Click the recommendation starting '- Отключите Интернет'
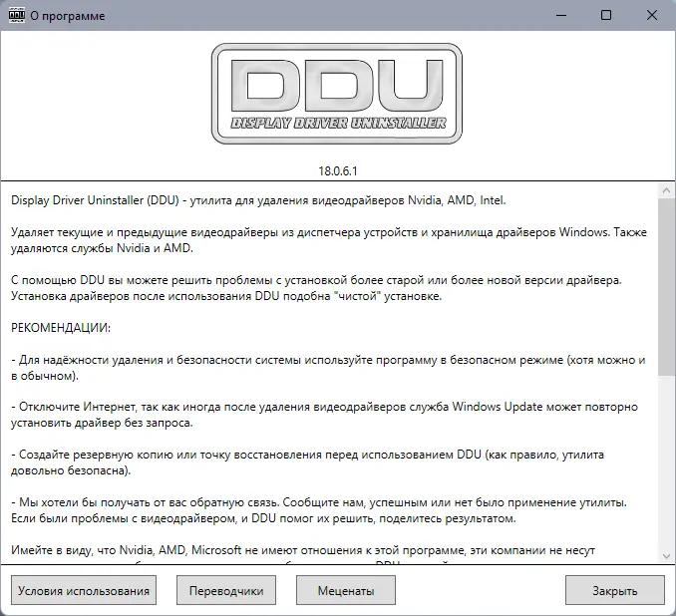 coord(324,415)
